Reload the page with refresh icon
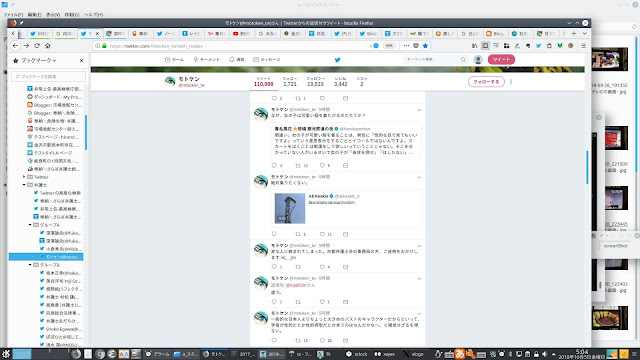 point(37,46)
